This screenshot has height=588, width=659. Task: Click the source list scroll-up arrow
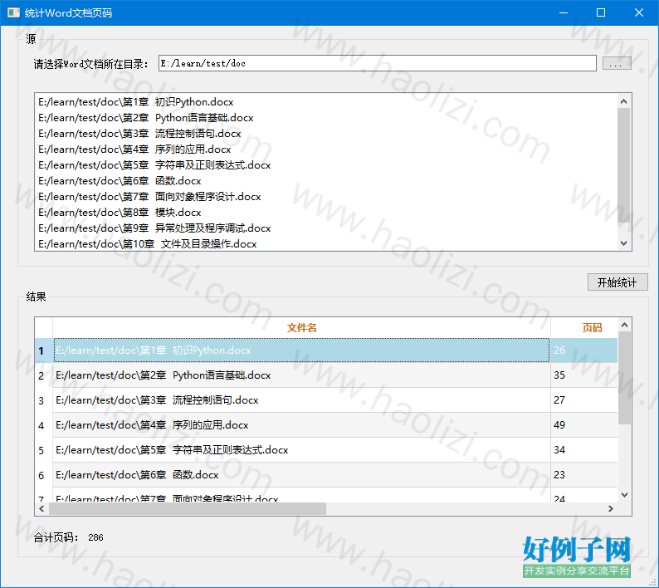coord(624,101)
